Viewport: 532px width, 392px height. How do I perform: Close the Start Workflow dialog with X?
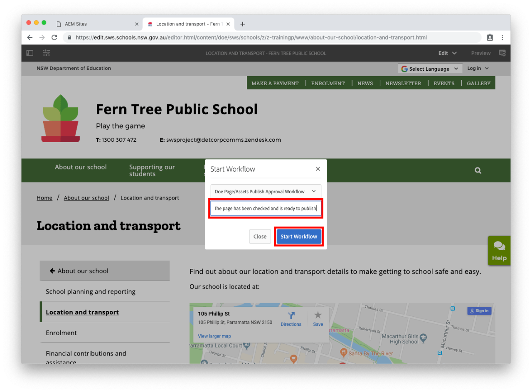click(318, 169)
